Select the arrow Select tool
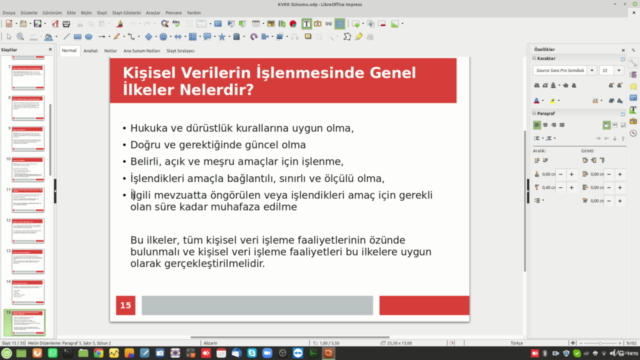The height and width of the screenshot is (360, 640). (9, 37)
